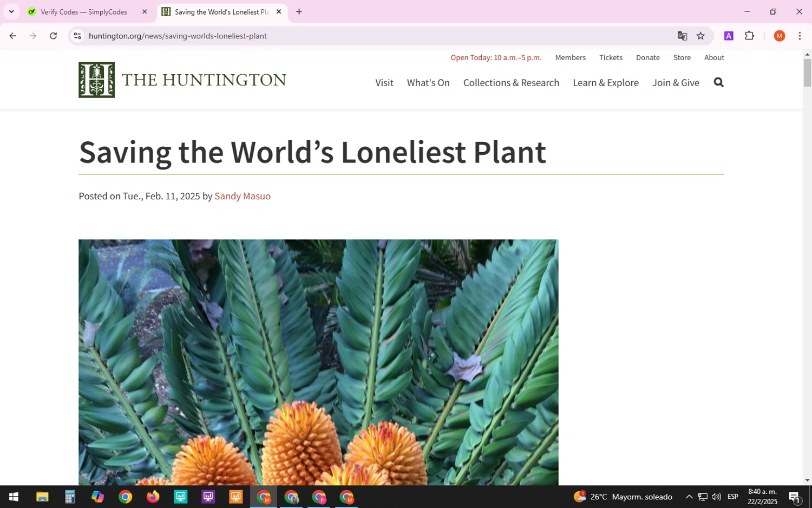This screenshot has width=812, height=508.
Task: Open the first Google Chrome taskbar icon
Action: pos(125,497)
